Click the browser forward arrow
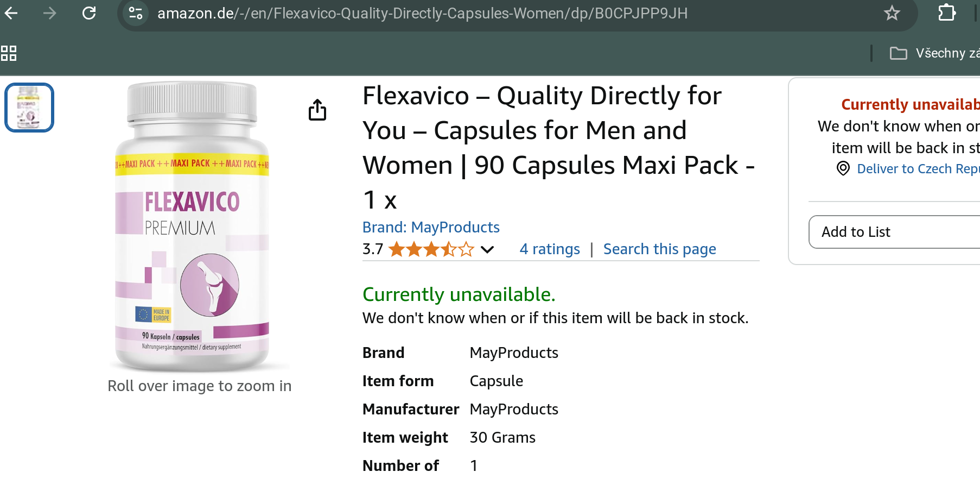 (x=50, y=13)
